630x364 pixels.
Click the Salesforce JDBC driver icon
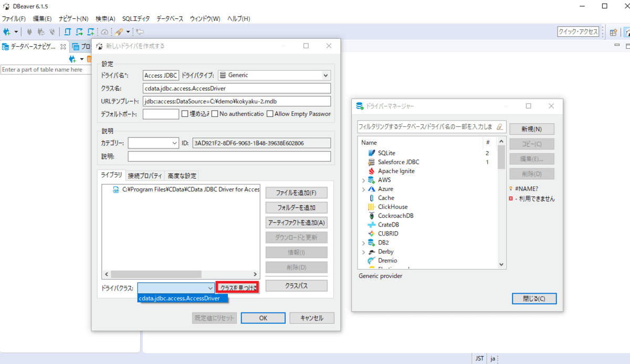[372, 162]
